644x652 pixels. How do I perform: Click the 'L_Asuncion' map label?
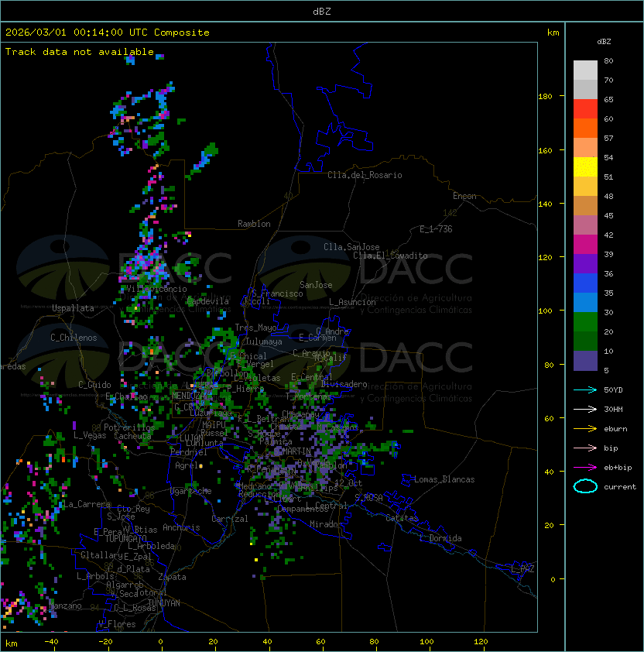tap(352, 302)
